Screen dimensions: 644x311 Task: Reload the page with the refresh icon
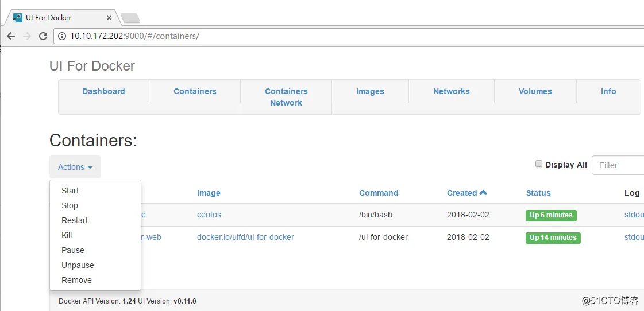click(43, 36)
